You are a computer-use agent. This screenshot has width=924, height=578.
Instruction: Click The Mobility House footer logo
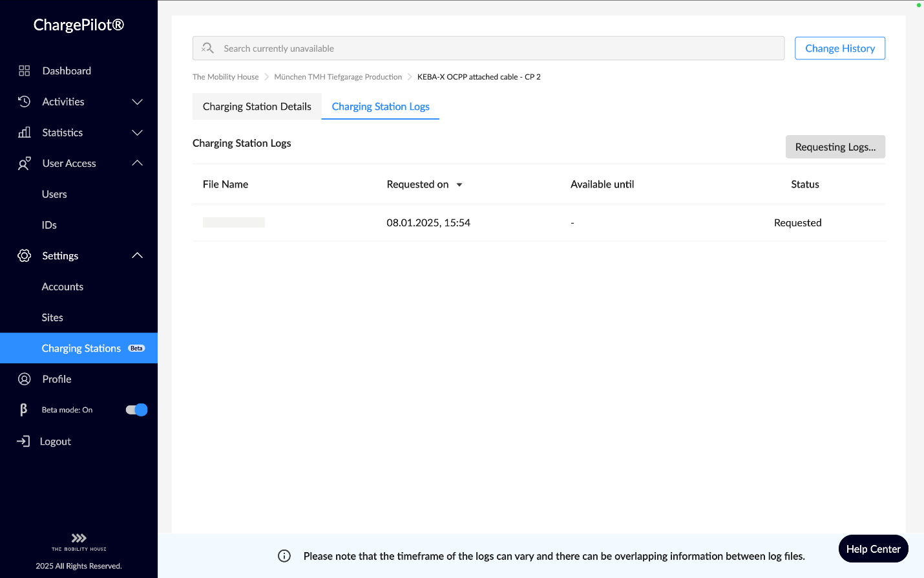(79, 542)
